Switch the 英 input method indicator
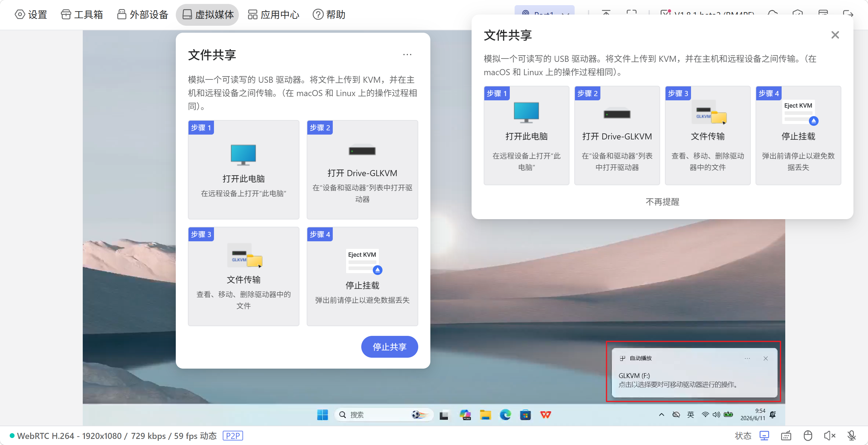The height and width of the screenshot is (445, 868). (690, 415)
